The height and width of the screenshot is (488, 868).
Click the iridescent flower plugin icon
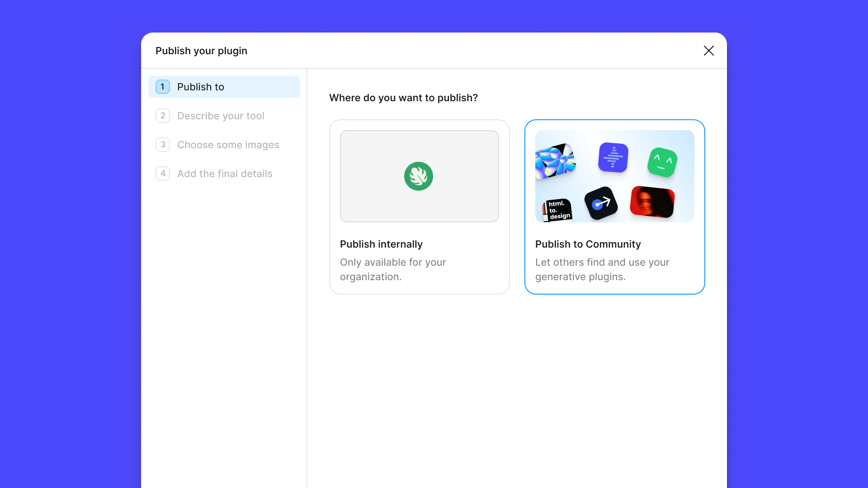(555, 161)
